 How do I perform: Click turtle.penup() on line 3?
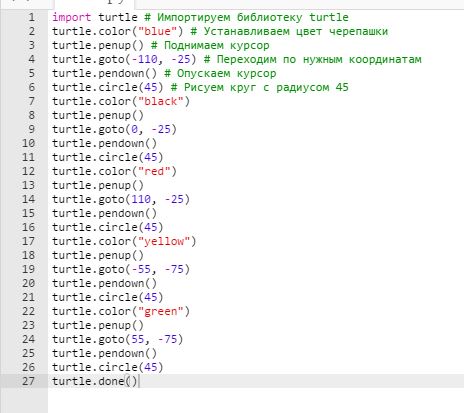click(x=98, y=45)
